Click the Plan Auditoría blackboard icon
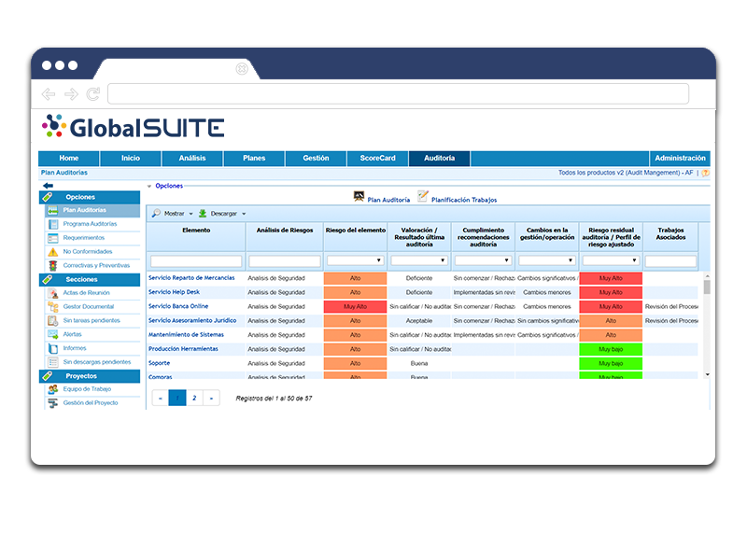This screenshot has width=747, height=560. coord(359,197)
